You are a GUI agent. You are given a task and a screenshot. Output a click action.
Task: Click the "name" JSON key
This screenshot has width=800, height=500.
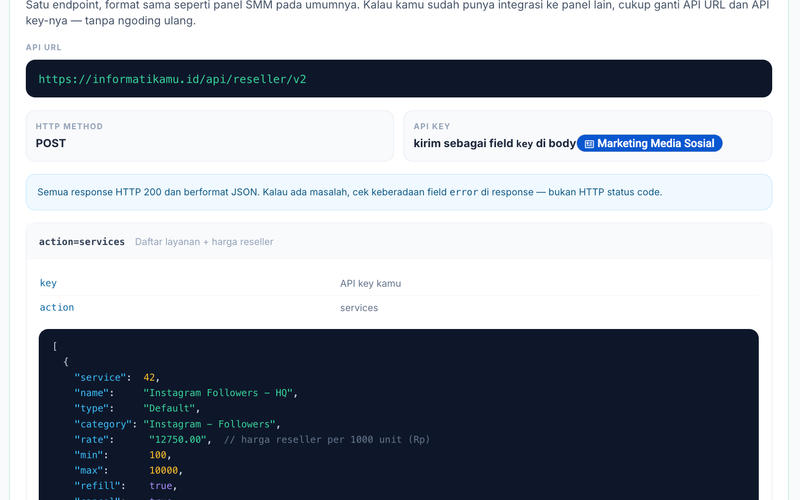click(91, 393)
